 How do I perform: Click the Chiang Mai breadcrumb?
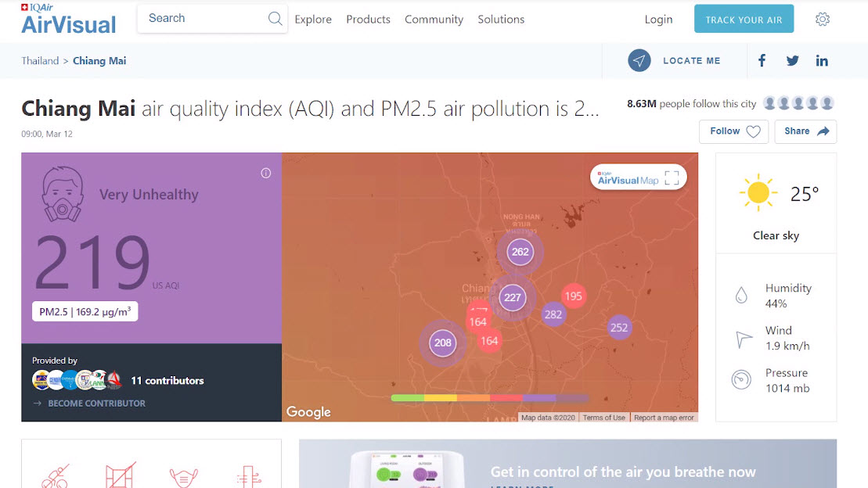(x=99, y=61)
